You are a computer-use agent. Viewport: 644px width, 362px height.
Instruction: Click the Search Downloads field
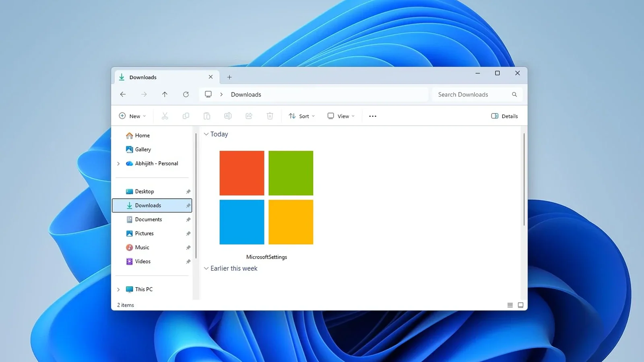pyautogui.click(x=477, y=95)
